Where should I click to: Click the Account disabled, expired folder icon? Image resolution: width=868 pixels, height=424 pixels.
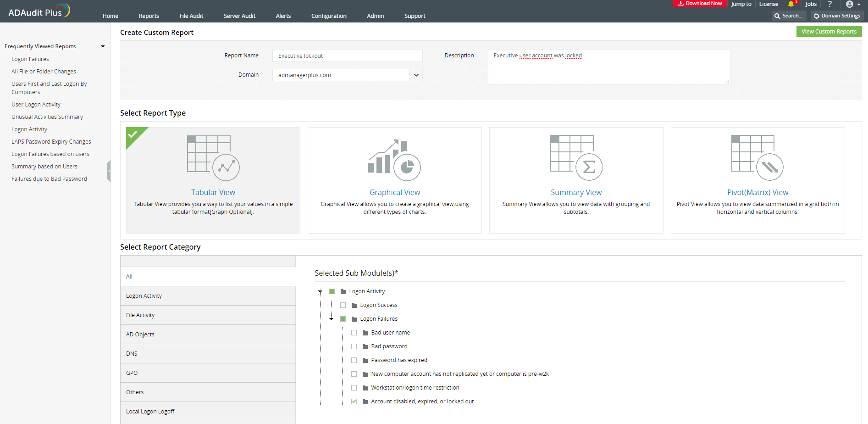coord(365,402)
